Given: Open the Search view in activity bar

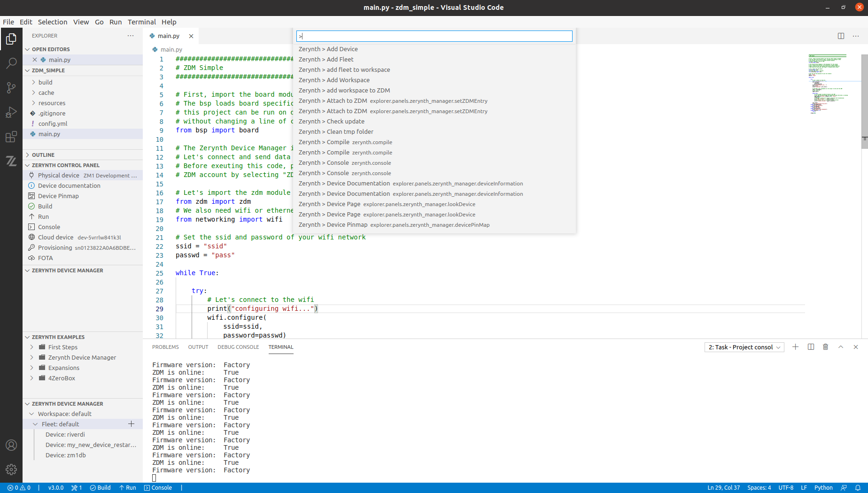Looking at the screenshot, I should pos(11,63).
